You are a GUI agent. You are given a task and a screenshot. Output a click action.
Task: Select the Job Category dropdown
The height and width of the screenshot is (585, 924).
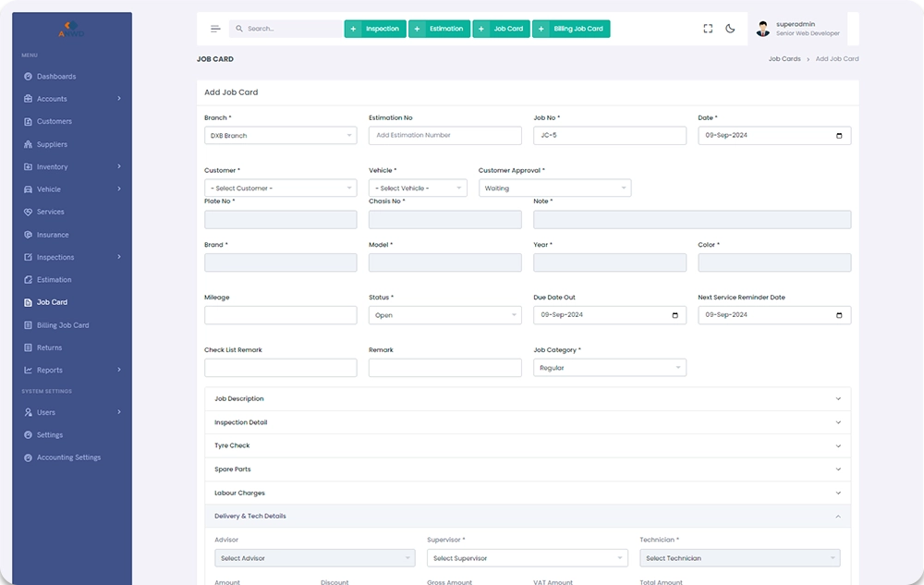609,368
